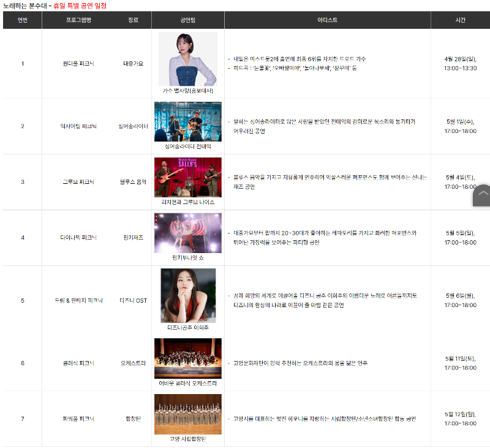The width and height of the screenshot is (490, 448).
Task: Click the 5월 12일(일) time cell
Action: pos(461,419)
